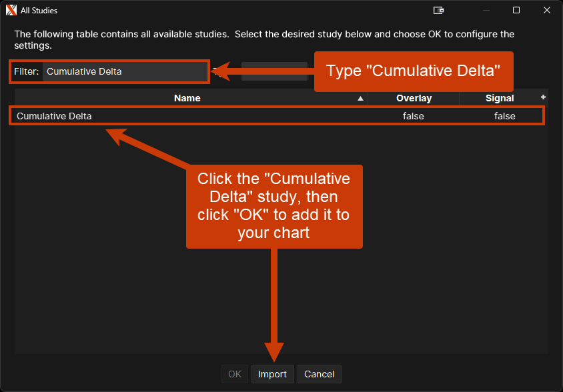Close the All Studies dialog

(546, 10)
